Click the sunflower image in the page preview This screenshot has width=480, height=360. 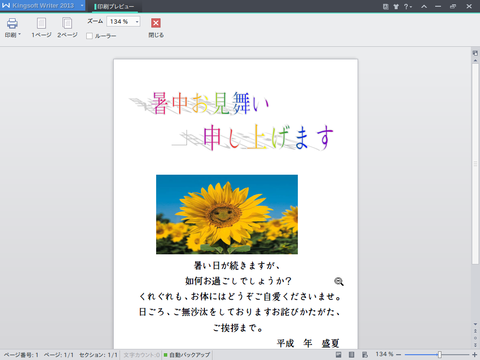click(x=227, y=214)
